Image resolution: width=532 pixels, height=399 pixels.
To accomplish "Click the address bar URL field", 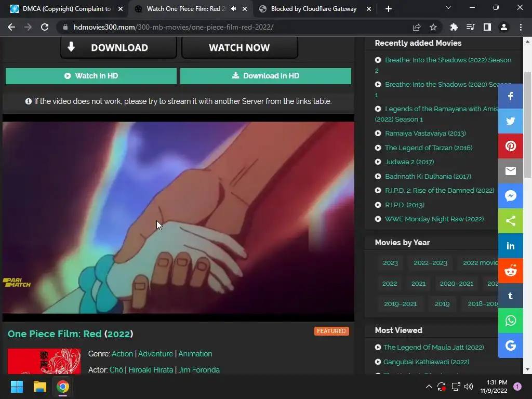I will click(234, 27).
